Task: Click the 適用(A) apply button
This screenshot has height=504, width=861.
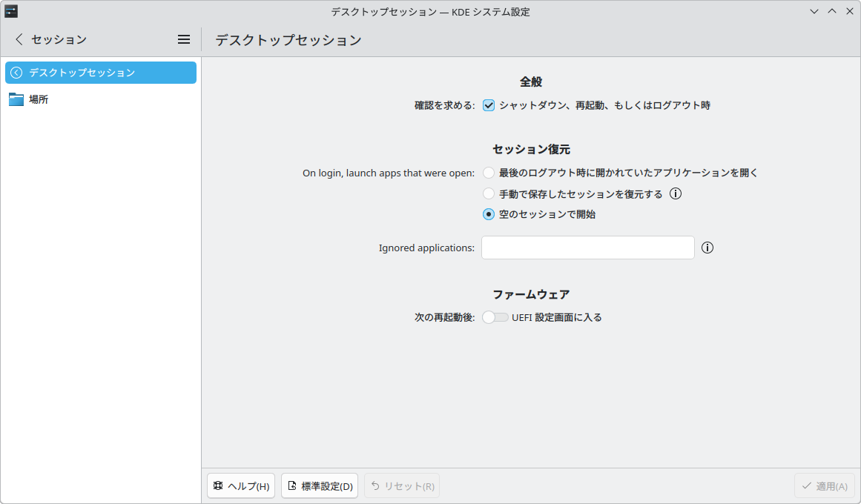Action: click(825, 486)
